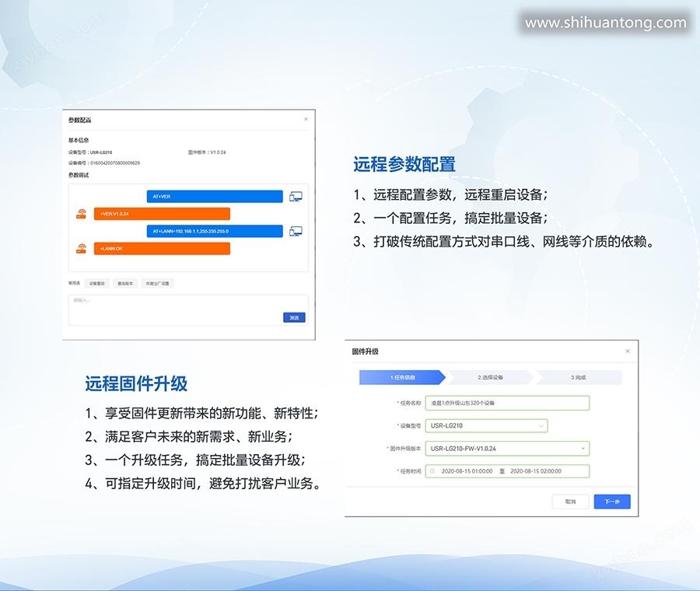Image resolution: width=700 pixels, height=591 pixels.
Task: Choose the 恢复出厂设置 quick command
Action: pos(156,284)
